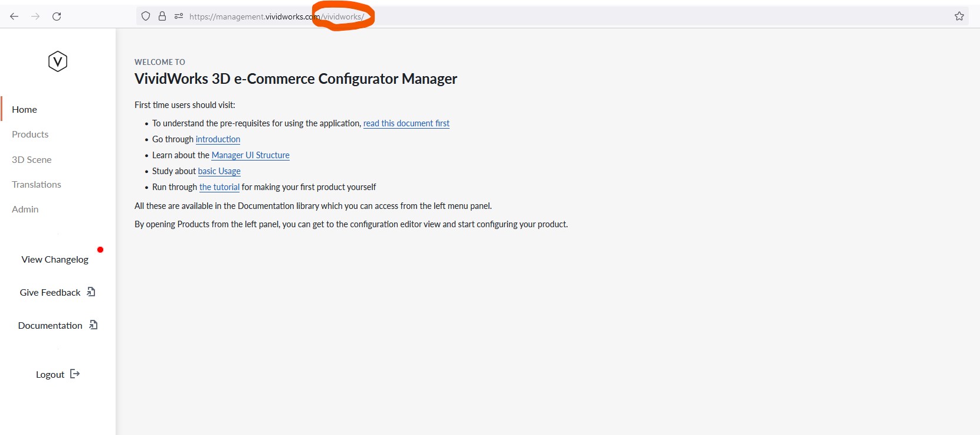Open the 'Manager UI Structure' link
The width and height of the screenshot is (980, 435).
point(251,155)
